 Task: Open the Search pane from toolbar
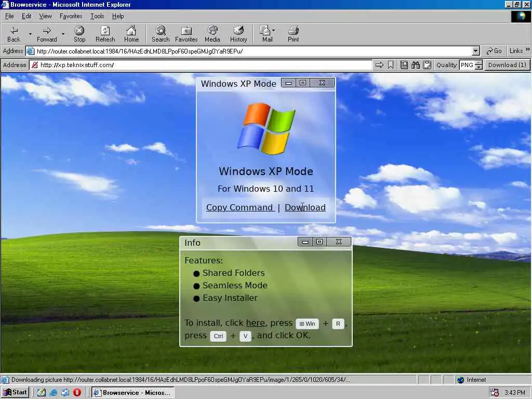click(x=161, y=34)
